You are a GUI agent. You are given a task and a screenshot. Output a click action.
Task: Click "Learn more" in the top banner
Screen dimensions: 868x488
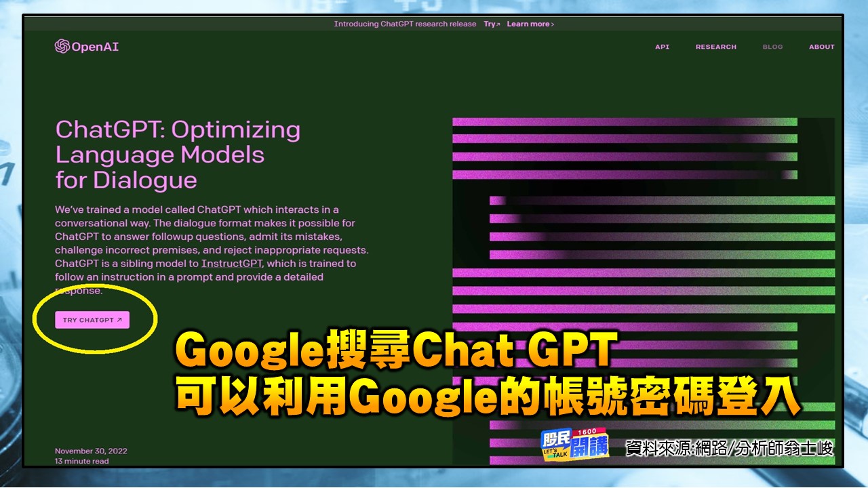[x=527, y=24]
